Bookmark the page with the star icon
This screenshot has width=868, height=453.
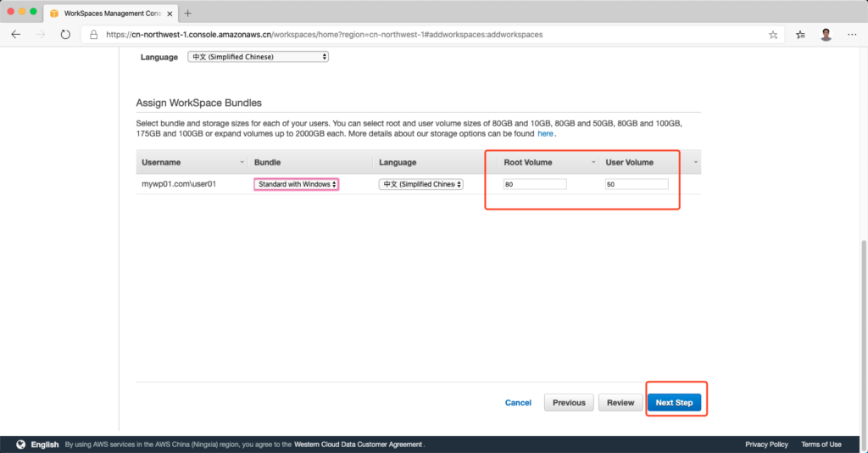click(x=773, y=35)
